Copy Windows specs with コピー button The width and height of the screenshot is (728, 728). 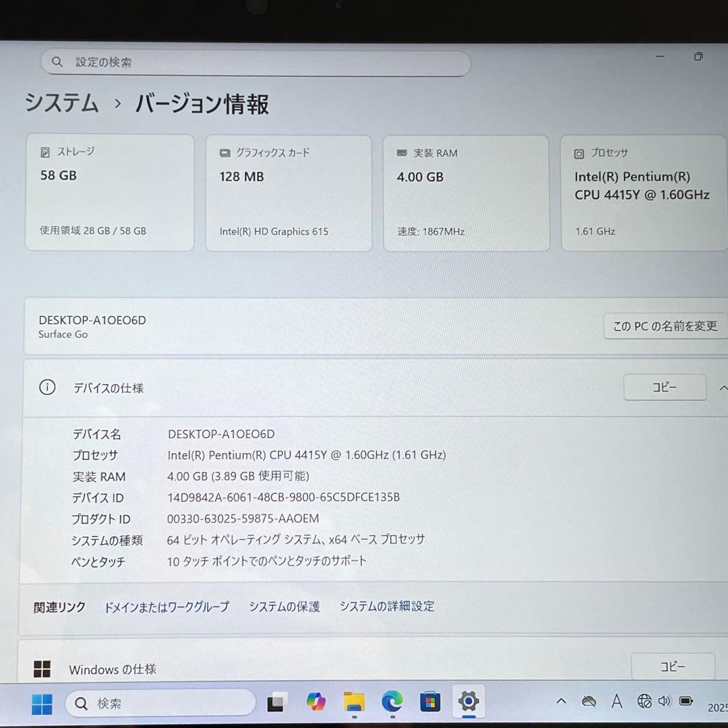673,666
